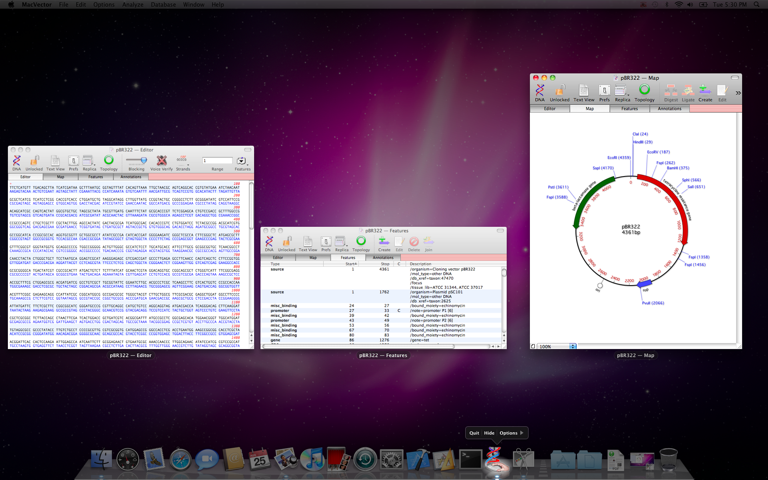Open Text View in the Map window

pyautogui.click(x=583, y=91)
